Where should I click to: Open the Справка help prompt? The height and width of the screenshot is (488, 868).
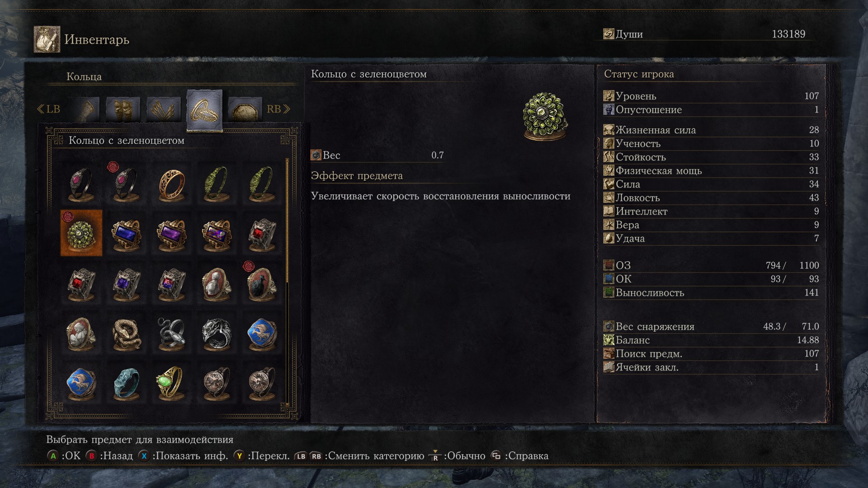pyautogui.click(x=520, y=455)
